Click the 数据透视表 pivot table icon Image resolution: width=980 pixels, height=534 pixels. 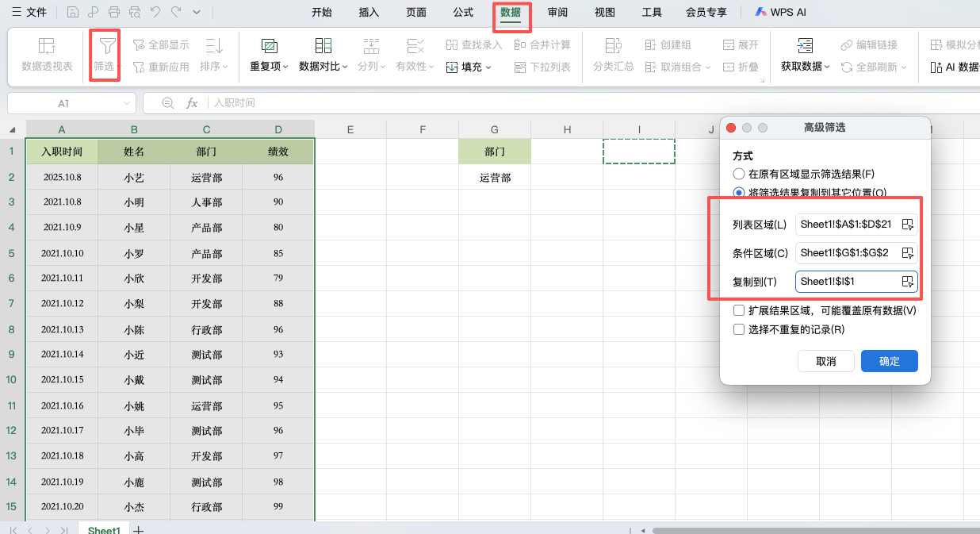click(47, 46)
